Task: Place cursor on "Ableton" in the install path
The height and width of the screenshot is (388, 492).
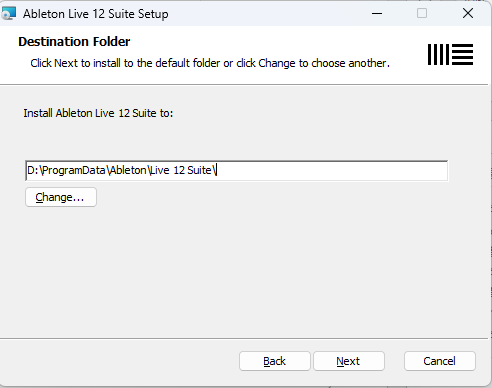Action: tap(128, 170)
